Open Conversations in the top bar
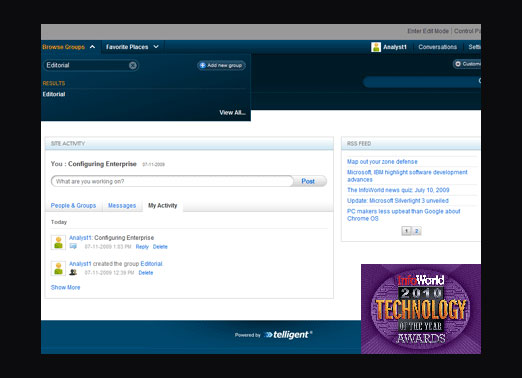522x378 pixels. [437, 47]
